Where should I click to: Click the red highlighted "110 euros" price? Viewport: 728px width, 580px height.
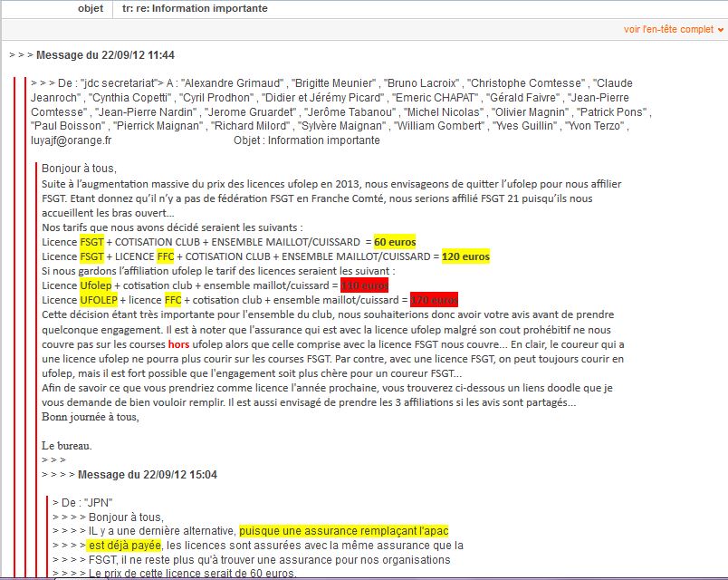tap(364, 285)
